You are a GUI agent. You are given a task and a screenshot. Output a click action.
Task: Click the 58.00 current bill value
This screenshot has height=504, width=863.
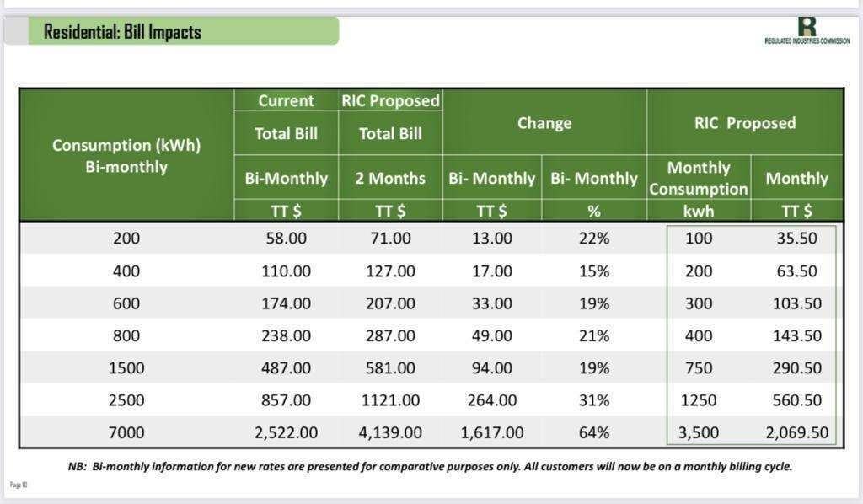287,239
